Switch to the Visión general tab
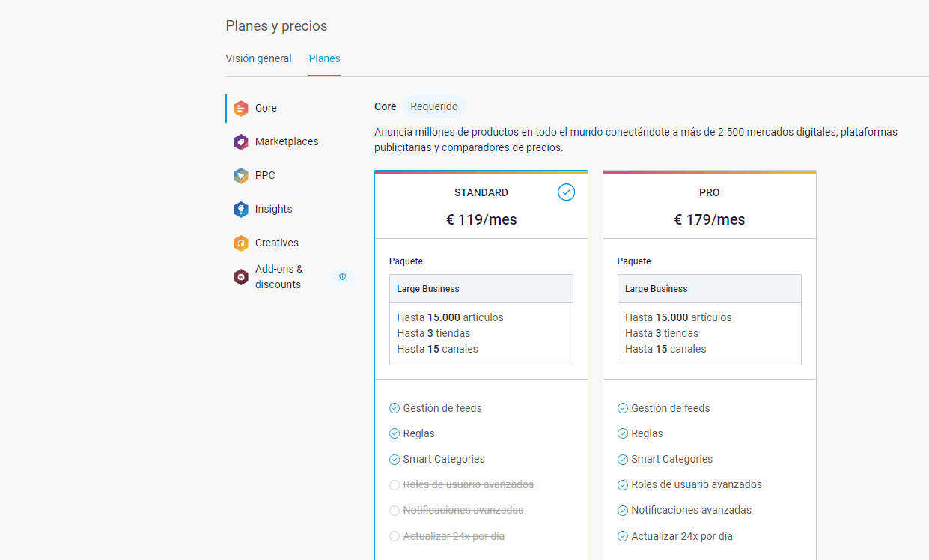 pyautogui.click(x=258, y=58)
